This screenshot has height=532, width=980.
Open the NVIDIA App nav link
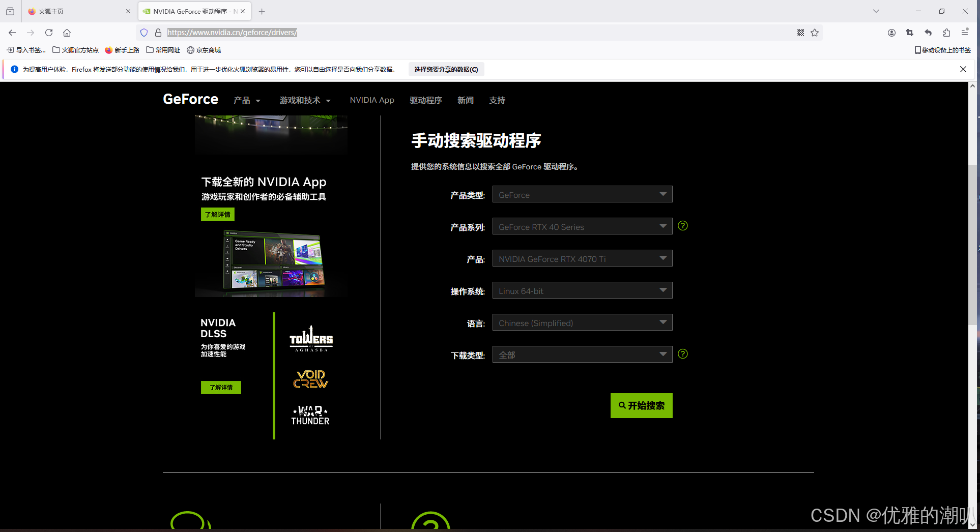(372, 100)
